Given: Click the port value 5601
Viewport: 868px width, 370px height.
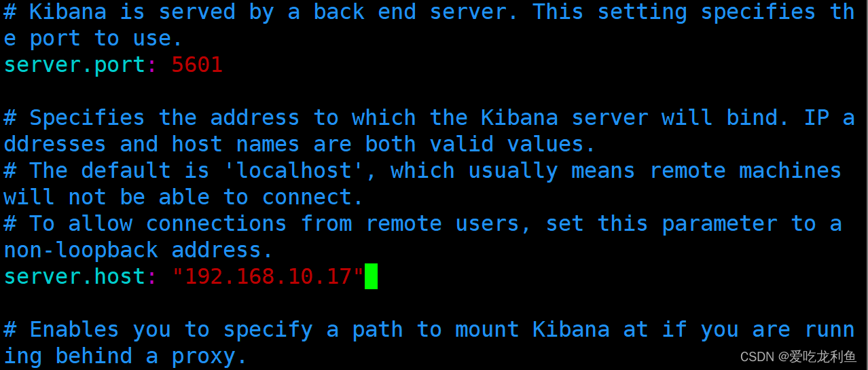Looking at the screenshot, I should 197,65.
